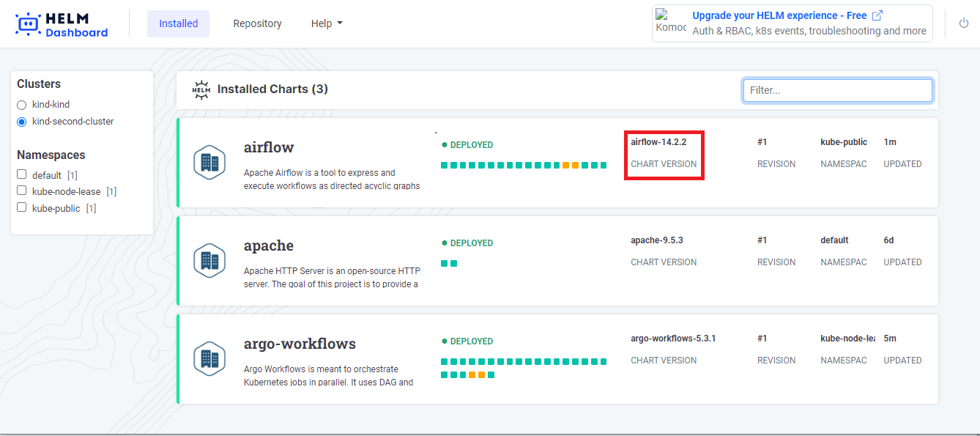Check the default namespace checkbox
This screenshot has width=980, height=436.
coord(22,174)
